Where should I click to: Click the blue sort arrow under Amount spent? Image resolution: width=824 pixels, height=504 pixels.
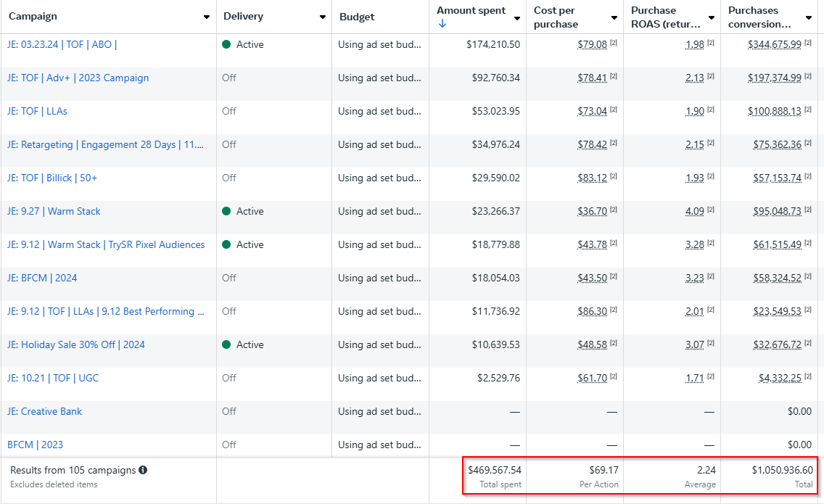[442, 24]
